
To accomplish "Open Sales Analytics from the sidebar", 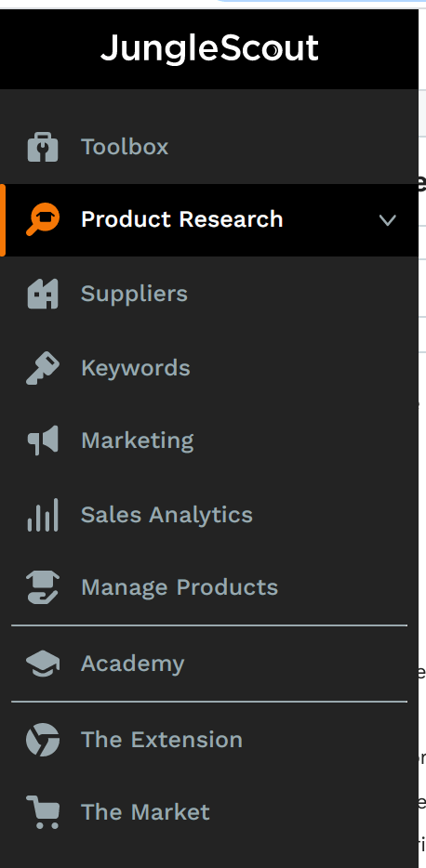I will (209, 515).
